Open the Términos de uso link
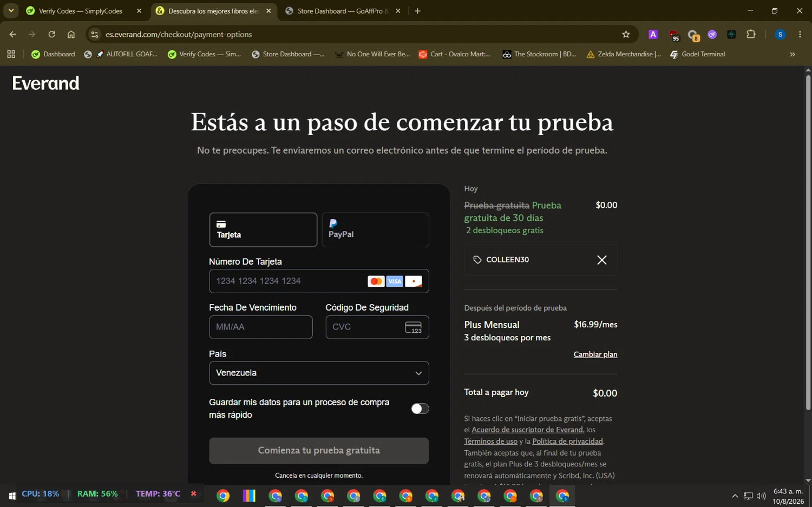 [x=490, y=441]
